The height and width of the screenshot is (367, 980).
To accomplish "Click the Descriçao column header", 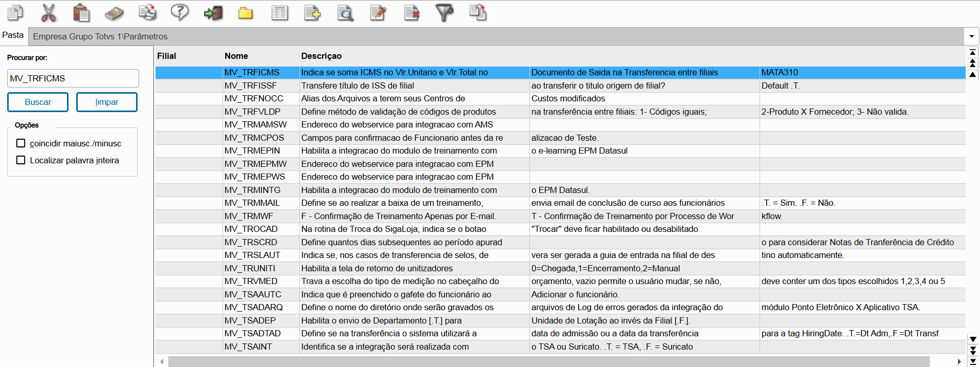I will point(321,56).
